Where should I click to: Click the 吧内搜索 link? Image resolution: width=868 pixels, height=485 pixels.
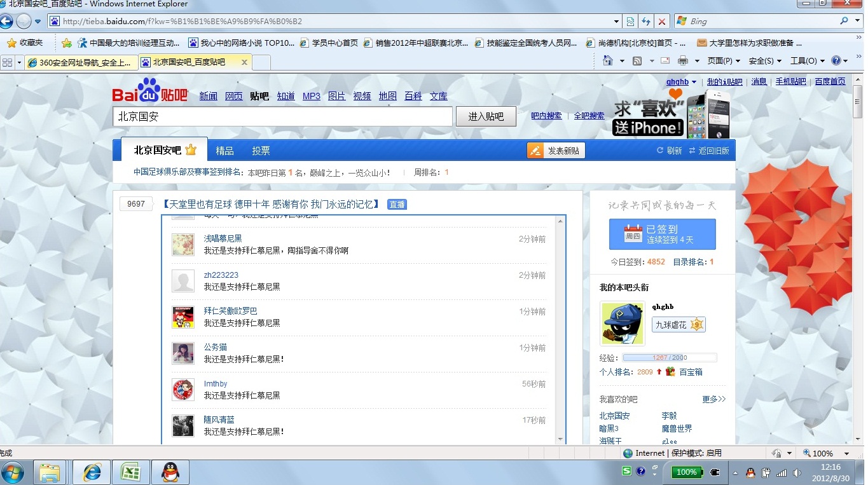pos(546,116)
